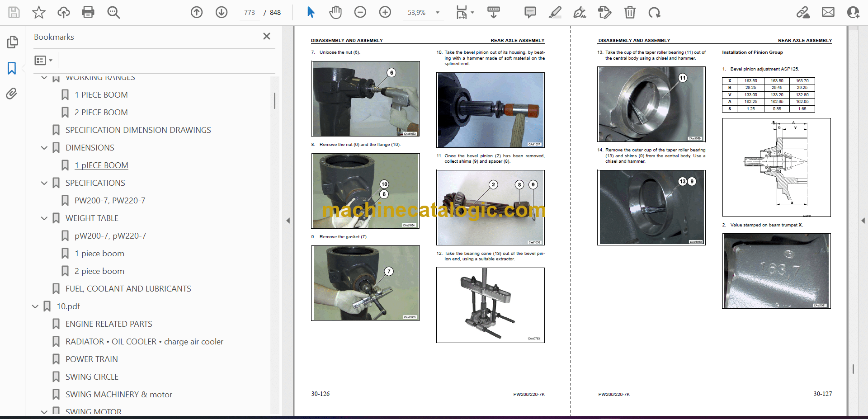Screen dimensions: 868x419
Task: Select the Highlight text pen tool
Action: pyautogui.click(x=555, y=12)
